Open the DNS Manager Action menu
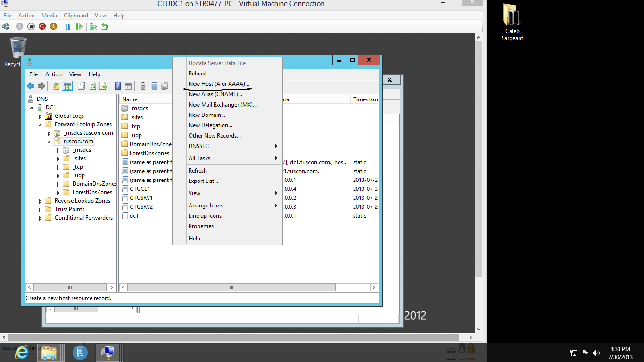This screenshot has height=362, width=644. [x=53, y=74]
